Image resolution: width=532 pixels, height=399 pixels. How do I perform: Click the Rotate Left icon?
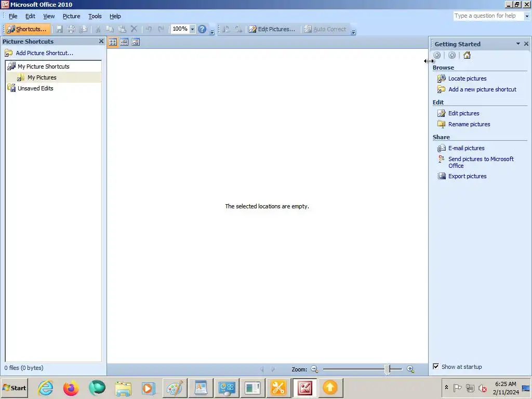pyautogui.click(x=226, y=29)
